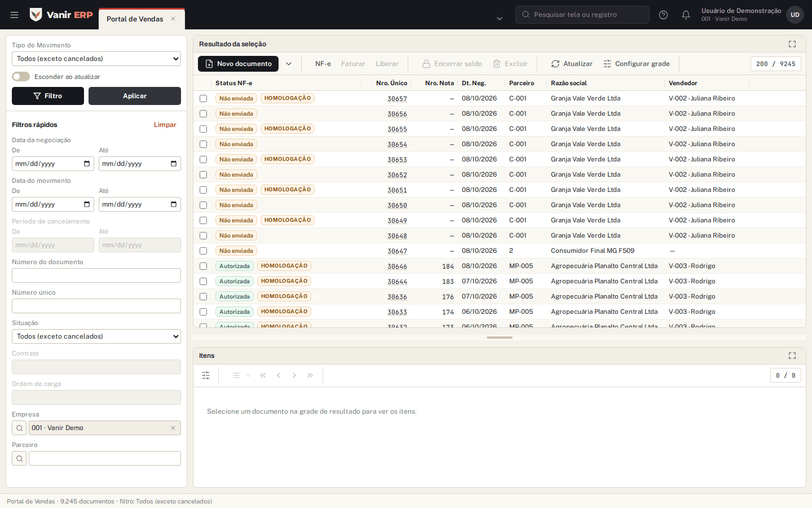Grab the splitter handle between result and Itens

(500, 338)
